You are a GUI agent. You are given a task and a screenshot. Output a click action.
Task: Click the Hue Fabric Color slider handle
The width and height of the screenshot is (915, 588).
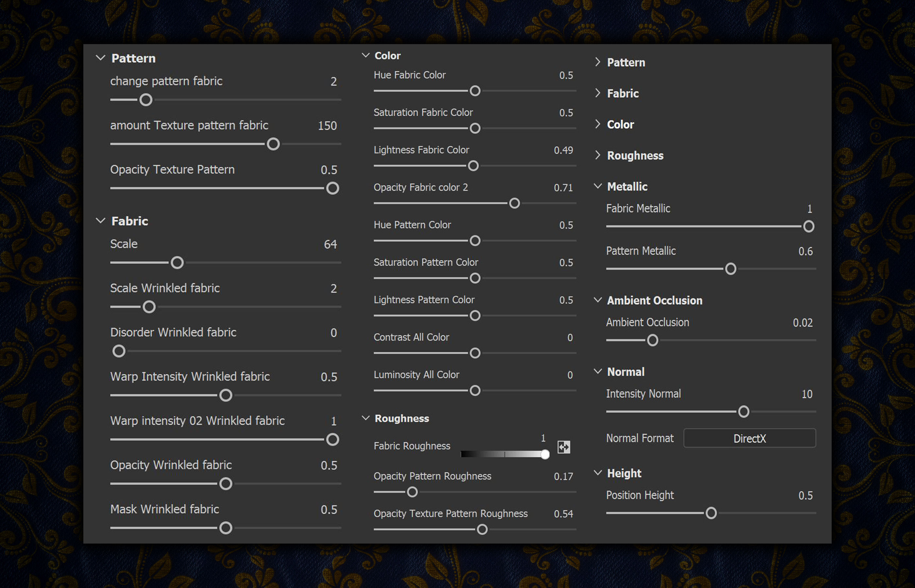coord(475,91)
